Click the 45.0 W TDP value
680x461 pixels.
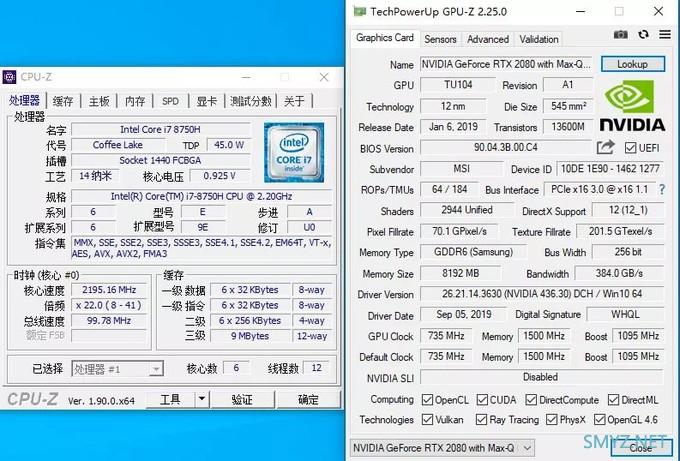[x=229, y=145]
